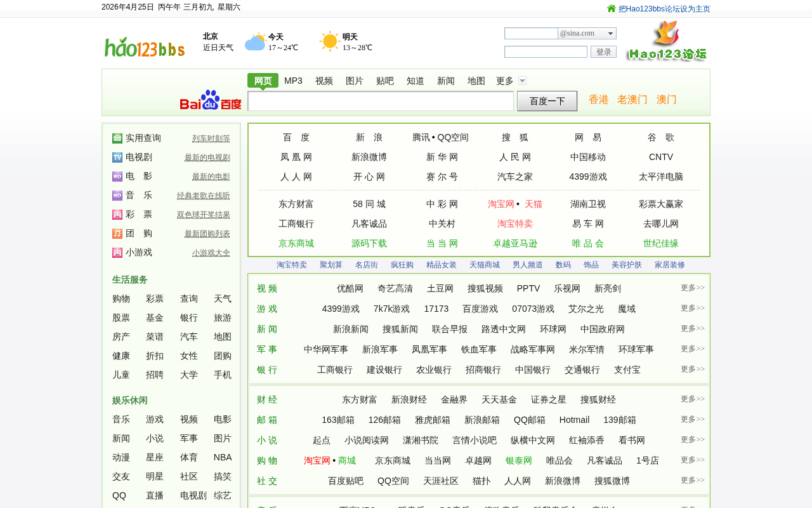Click the 登录 login button
812x508 pixels.
point(603,52)
